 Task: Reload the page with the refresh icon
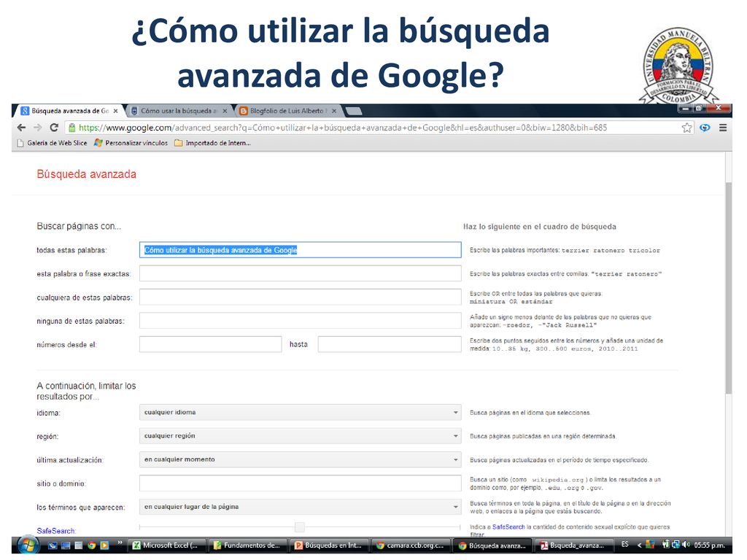click(54, 128)
